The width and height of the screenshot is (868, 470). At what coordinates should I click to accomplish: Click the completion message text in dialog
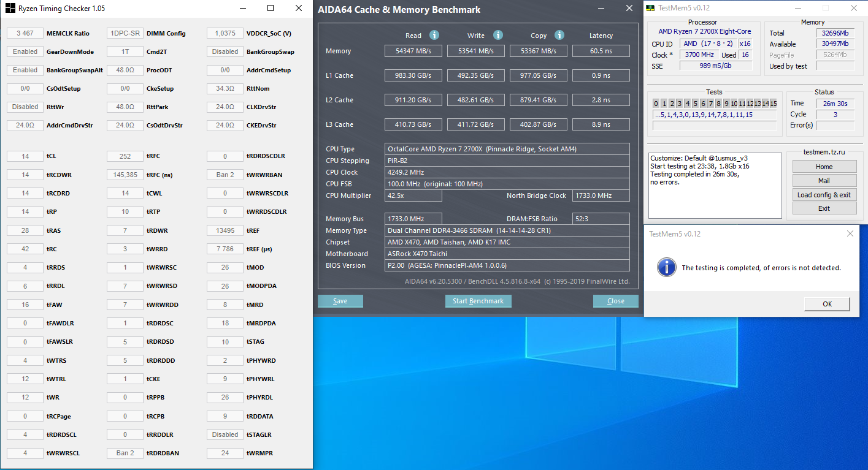(761, 268)
